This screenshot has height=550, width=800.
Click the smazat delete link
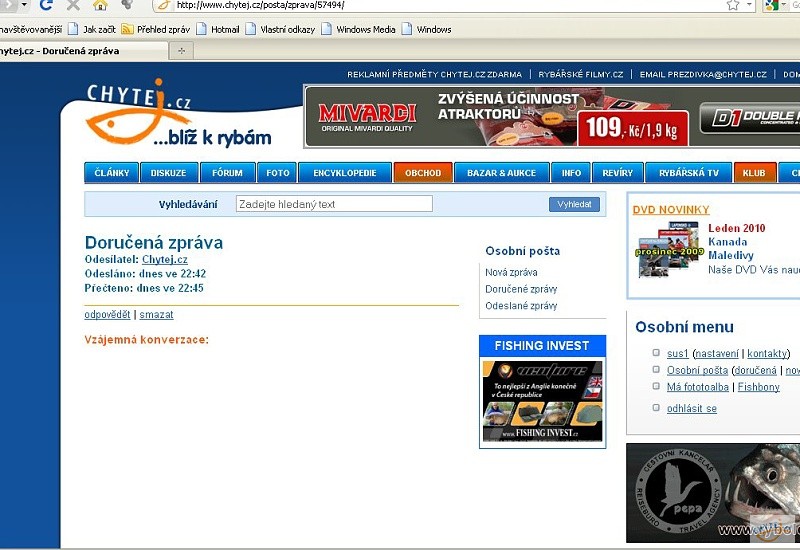coord(156,314)
